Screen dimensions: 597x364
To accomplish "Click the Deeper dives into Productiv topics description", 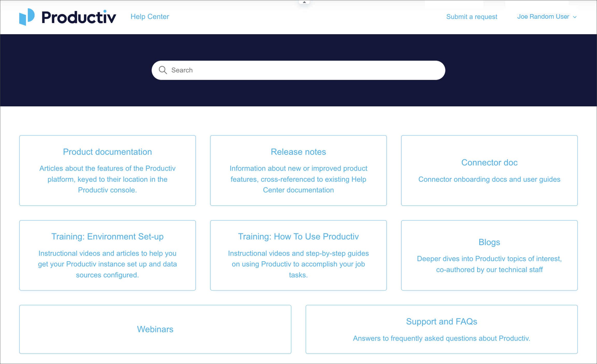I will pyautogui.click(x=489, y=264).
